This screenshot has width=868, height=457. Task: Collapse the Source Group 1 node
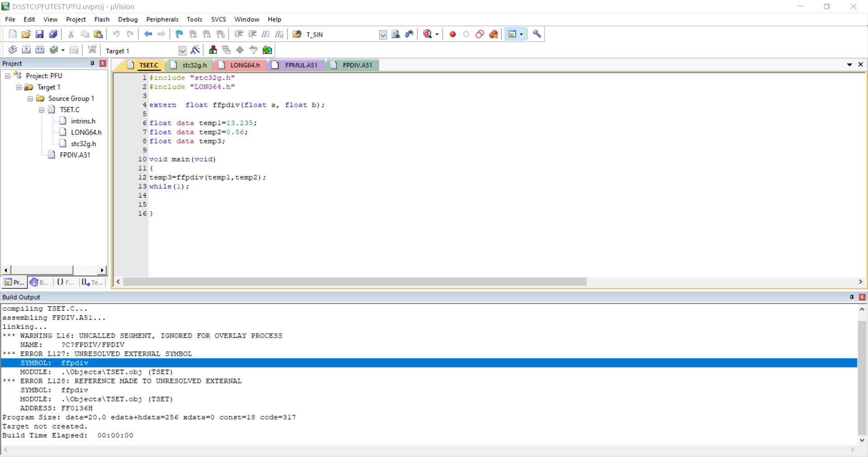point(30,99)
